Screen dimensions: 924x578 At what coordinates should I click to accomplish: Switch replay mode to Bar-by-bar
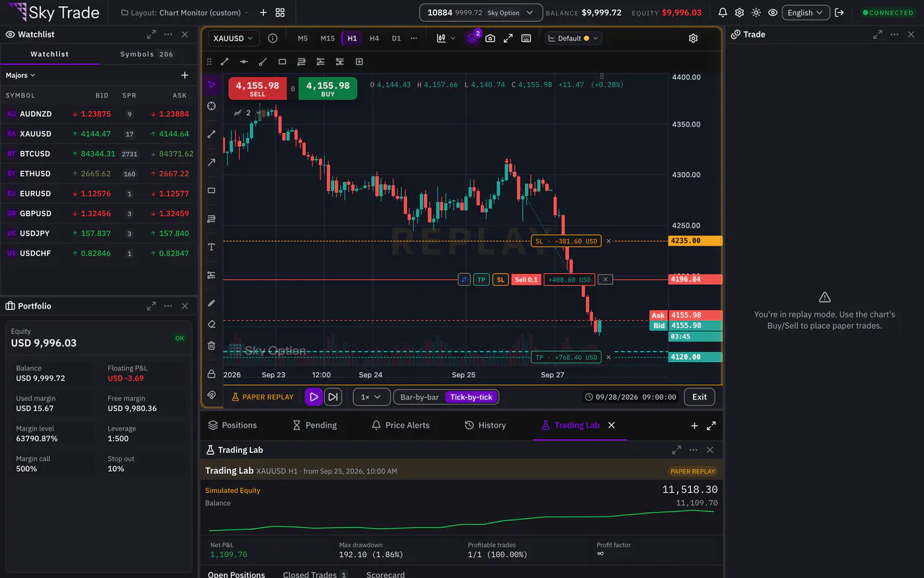(x=419, y=397)
